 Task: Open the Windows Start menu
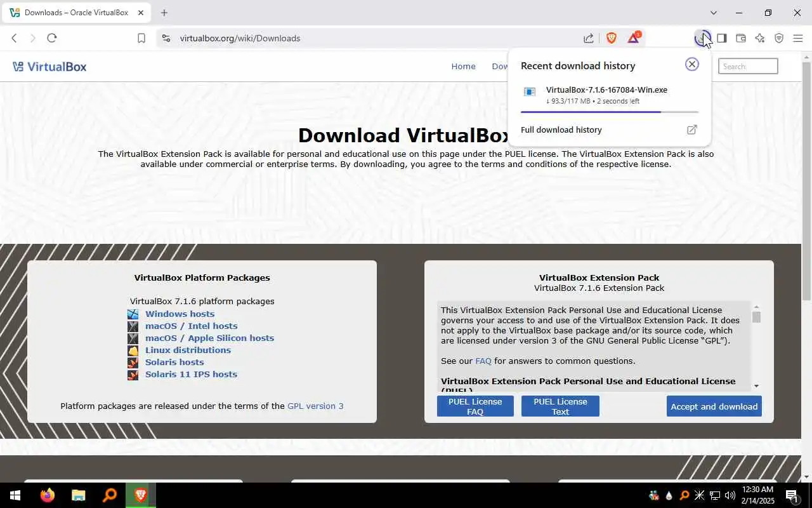(15, 495)
